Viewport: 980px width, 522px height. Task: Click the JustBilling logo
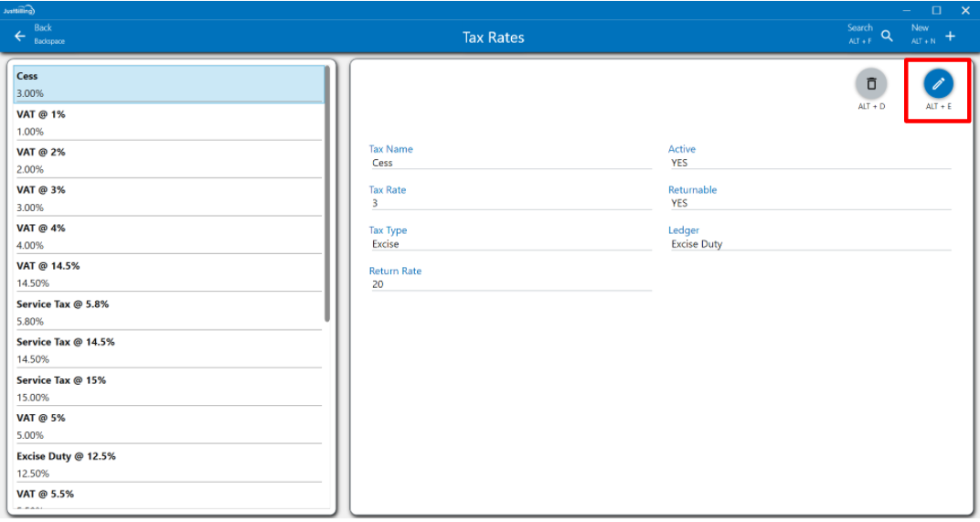click(18, 9)
